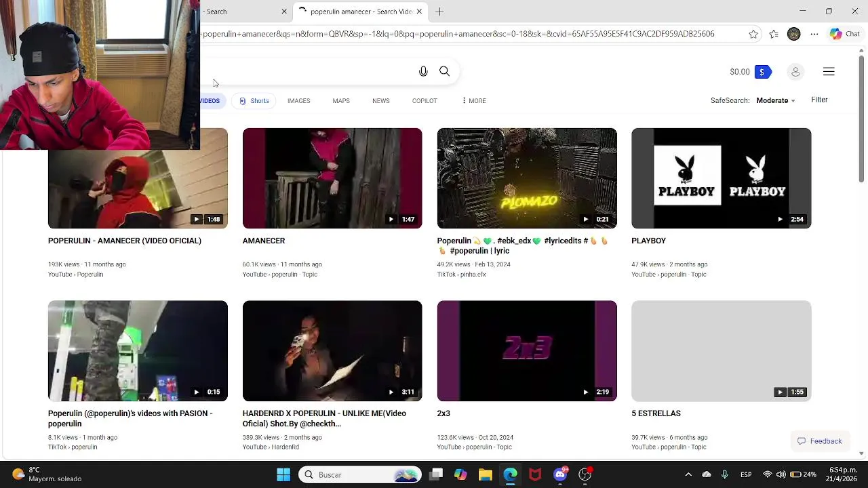868x488 pixels.
Task: Switch to Images results
Action: (x=298, y=101)
